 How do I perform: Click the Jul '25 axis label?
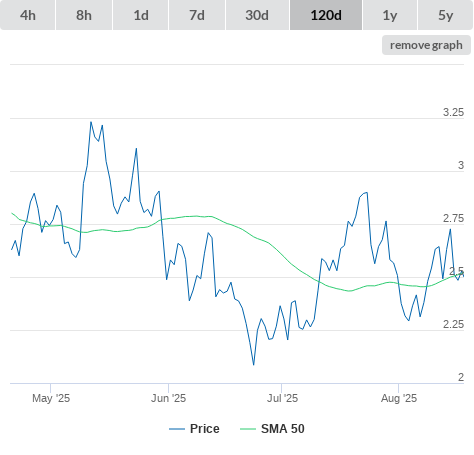click(x=282, y=398)
